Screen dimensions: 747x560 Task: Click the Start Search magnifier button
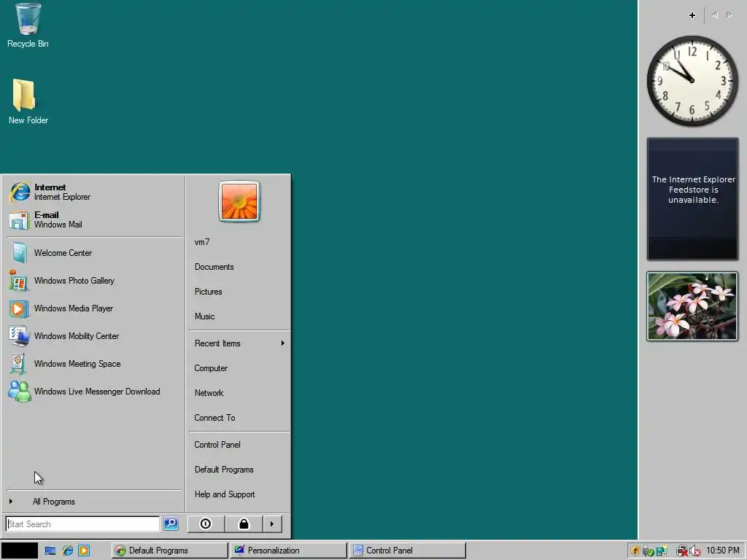coord(171,524)
